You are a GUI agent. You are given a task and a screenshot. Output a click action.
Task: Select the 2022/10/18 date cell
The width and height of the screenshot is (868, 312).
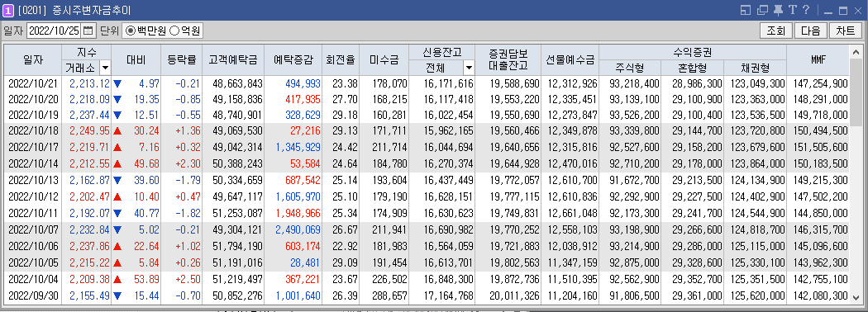click(x=33, y=130)
